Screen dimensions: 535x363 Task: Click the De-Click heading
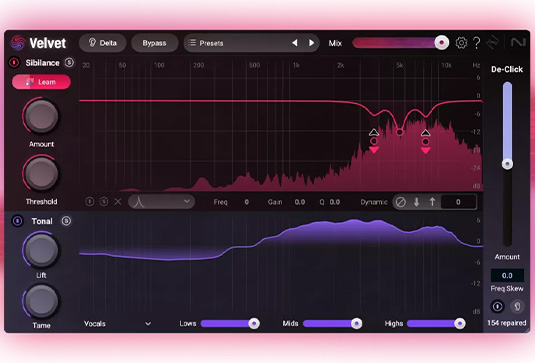pyautogui.click(x=507, y=69)
